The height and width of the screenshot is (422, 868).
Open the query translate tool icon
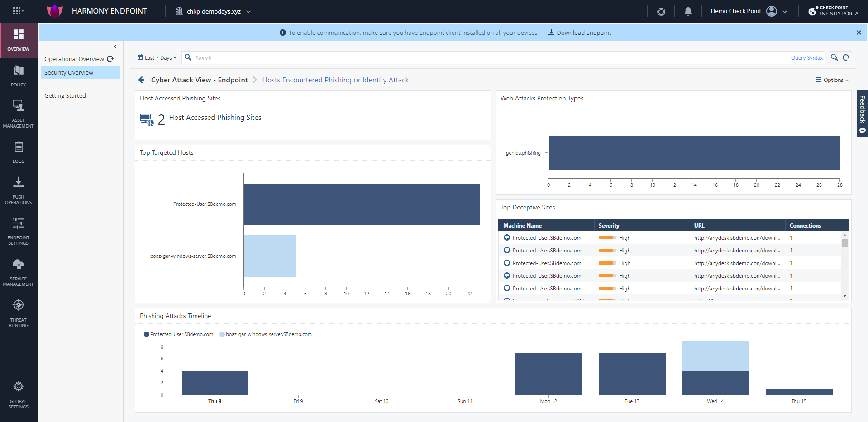(835, 57)
